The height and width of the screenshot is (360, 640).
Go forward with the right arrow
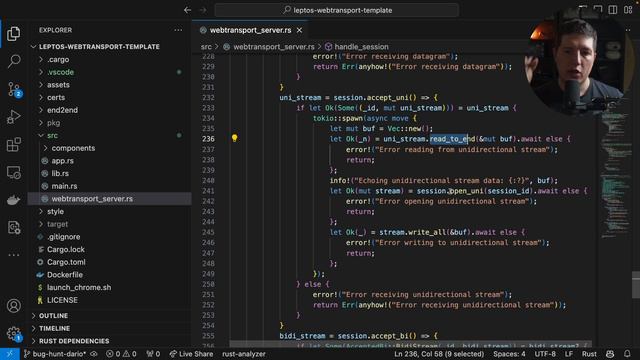[203, 10]
